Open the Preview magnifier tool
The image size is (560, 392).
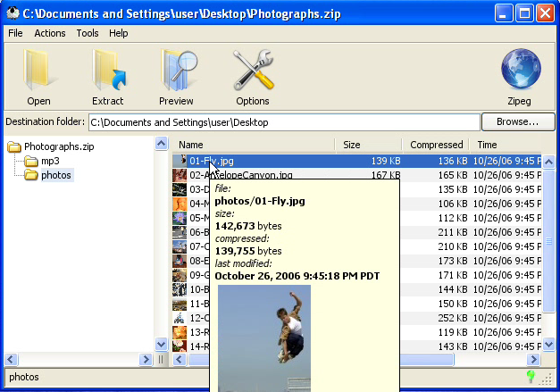point(176,71)
